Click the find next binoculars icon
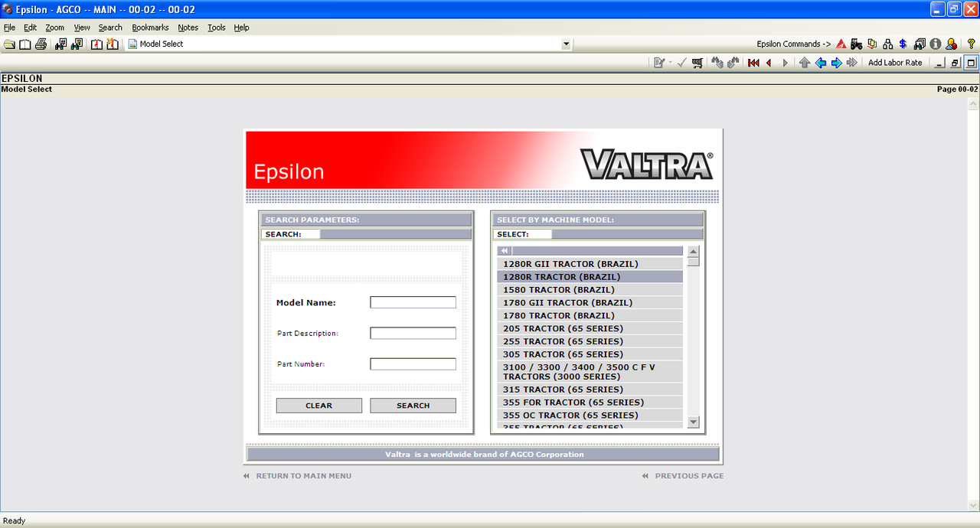This screenshot has width=980, height=528. coord(733,63)
